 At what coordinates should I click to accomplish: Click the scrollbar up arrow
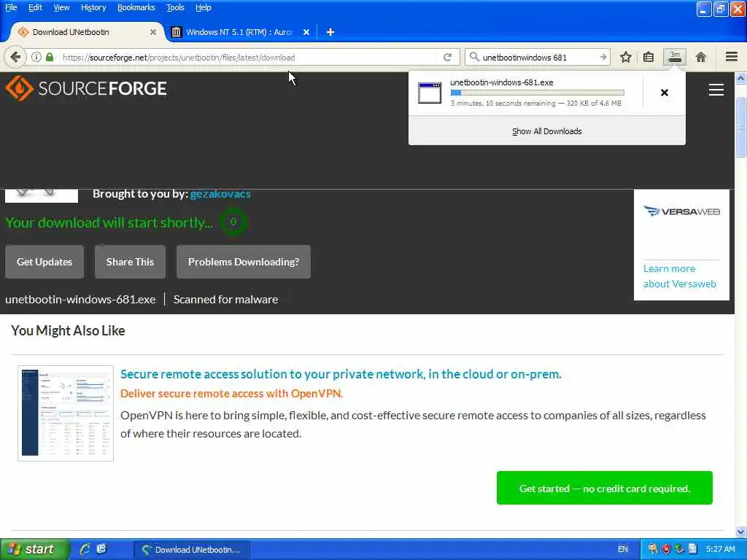click(x=741, y=79)
